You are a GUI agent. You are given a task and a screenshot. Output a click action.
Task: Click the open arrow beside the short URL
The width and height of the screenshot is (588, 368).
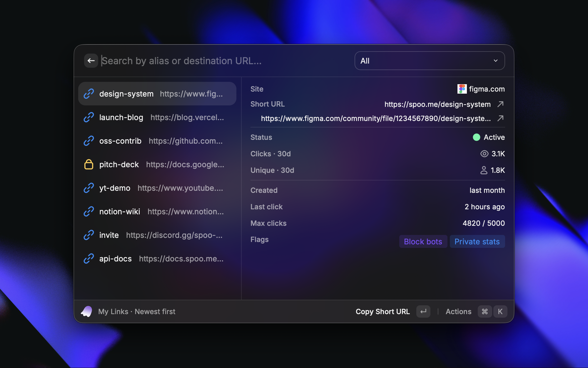tap(500, 104)
